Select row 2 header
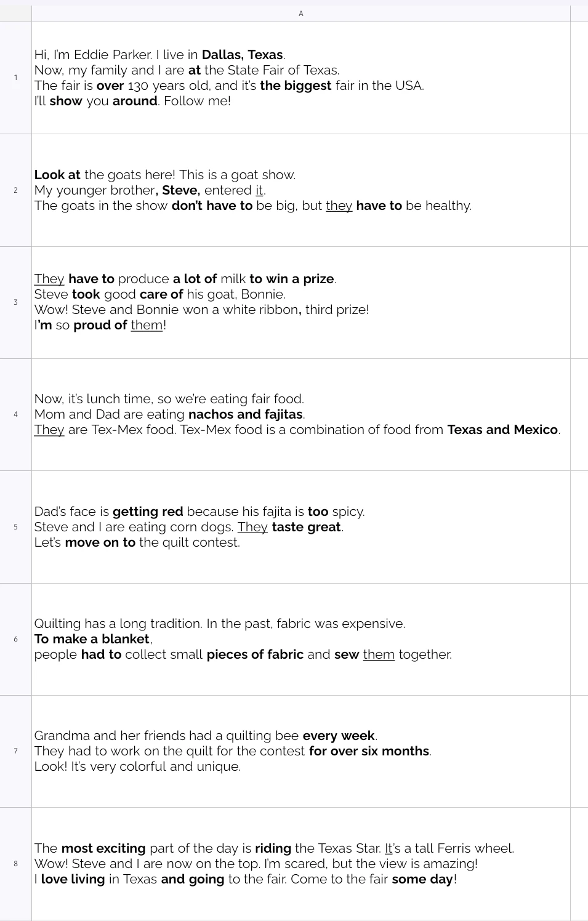This screenshot has height=921, width=588. [15, 190]
